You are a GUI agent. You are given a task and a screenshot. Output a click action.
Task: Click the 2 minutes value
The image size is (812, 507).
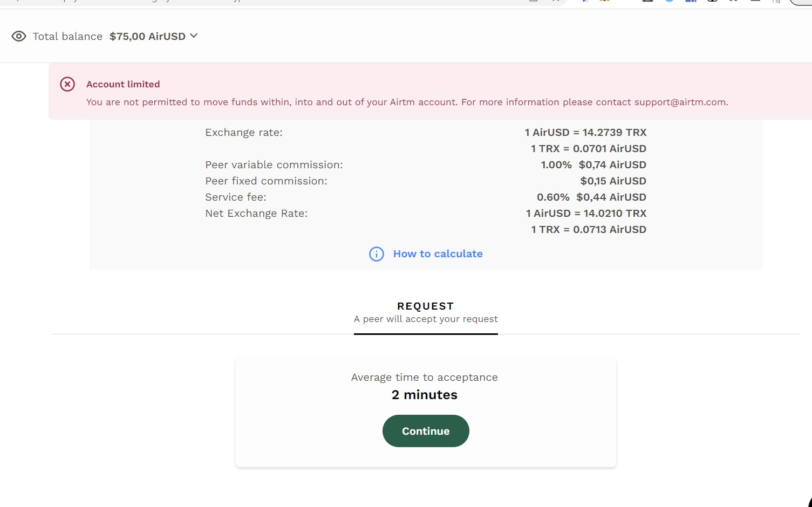pyautogui.click(x=425, y=395)
